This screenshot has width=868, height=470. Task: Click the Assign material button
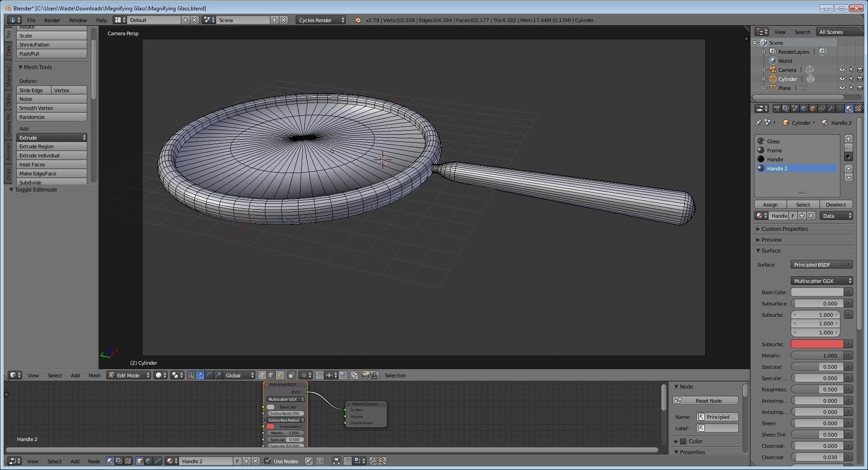pyautogui.click(x=770, y=205)
